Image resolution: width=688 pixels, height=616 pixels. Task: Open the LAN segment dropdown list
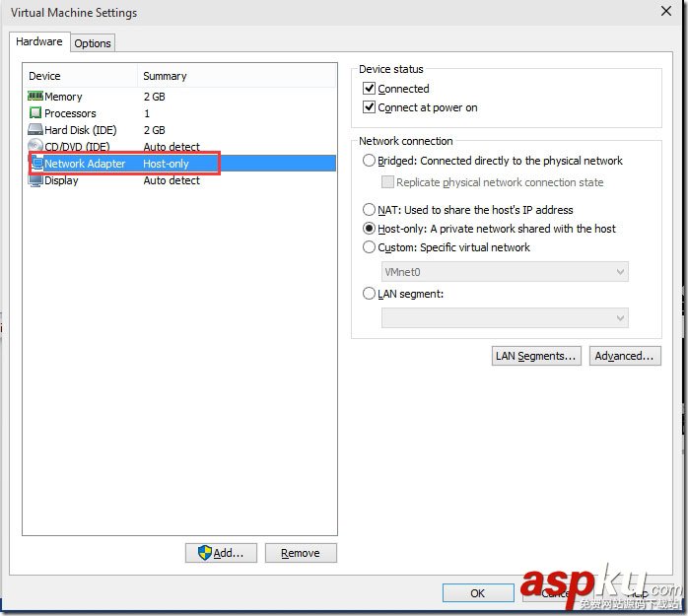(505, 317)
